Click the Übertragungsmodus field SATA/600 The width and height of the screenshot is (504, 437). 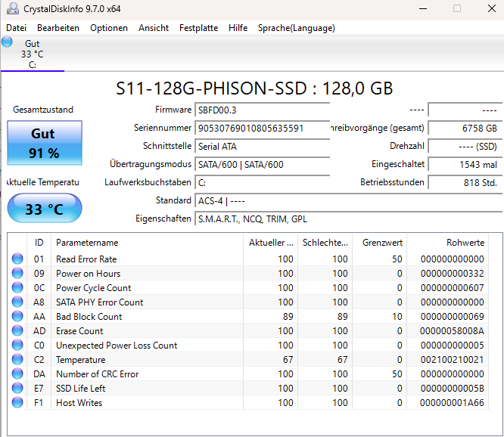pos(263,164)
